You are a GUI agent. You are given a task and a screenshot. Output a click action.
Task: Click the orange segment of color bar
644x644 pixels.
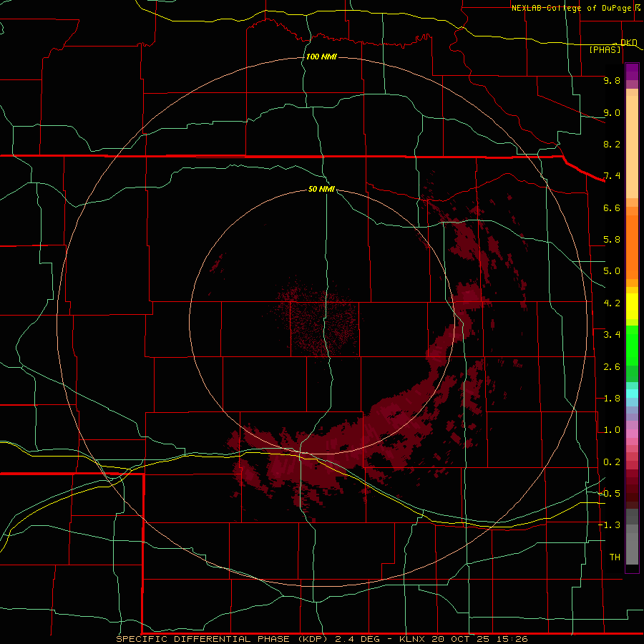tap(632, 246)
